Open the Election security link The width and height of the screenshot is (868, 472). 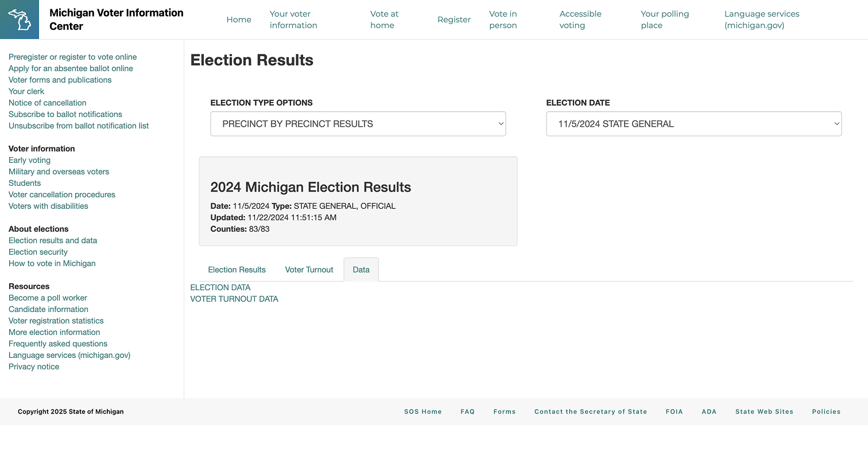tap(38, 252)
